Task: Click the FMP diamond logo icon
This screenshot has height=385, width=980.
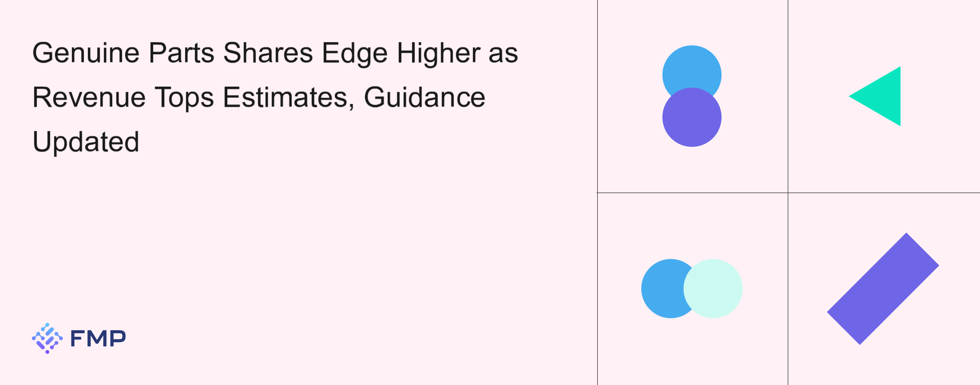Action: click(x=47, y=338)
